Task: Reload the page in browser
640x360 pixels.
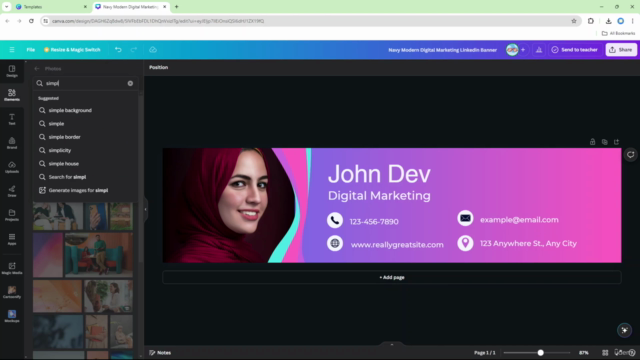Action: pyautogui.click(x=31, y=21)
